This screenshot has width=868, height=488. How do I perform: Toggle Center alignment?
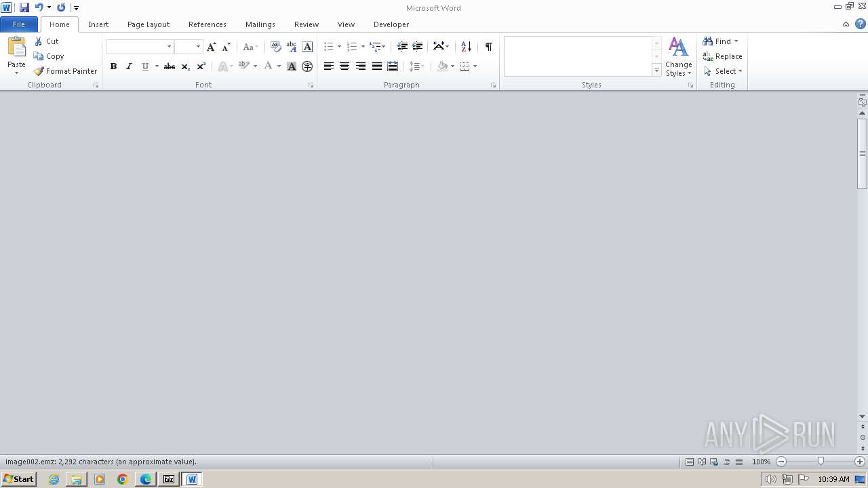(344, 66)
